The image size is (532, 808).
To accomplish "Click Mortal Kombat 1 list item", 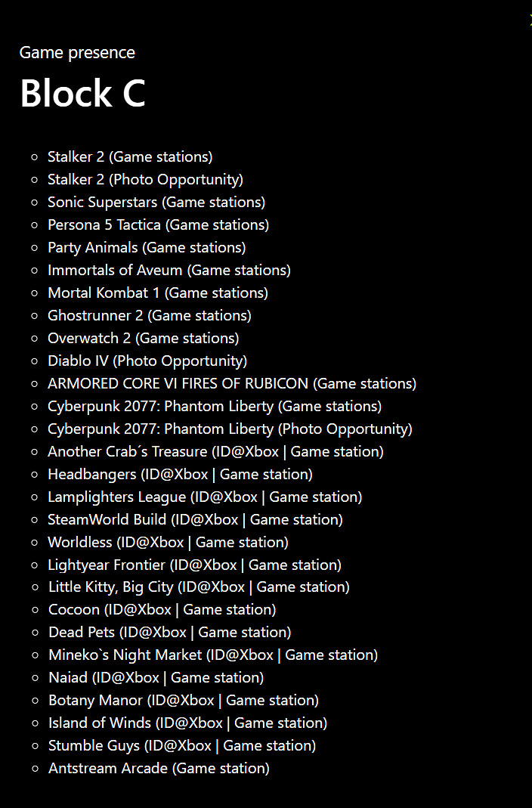I will pos(157,293).
